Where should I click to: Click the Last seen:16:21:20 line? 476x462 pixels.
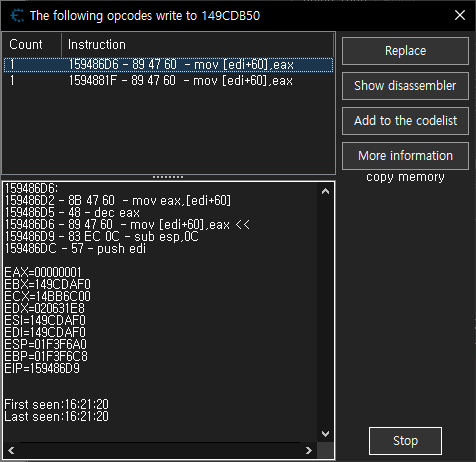click(x=56, y=416)
